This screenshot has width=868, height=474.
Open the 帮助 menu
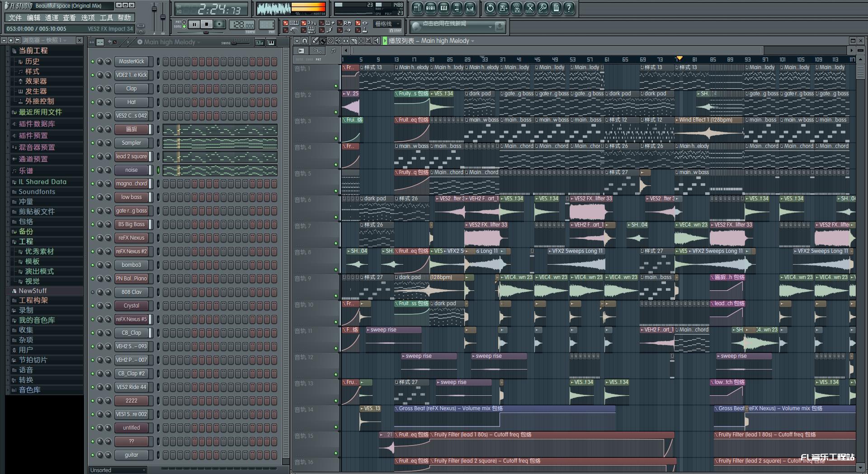(124, 18)
